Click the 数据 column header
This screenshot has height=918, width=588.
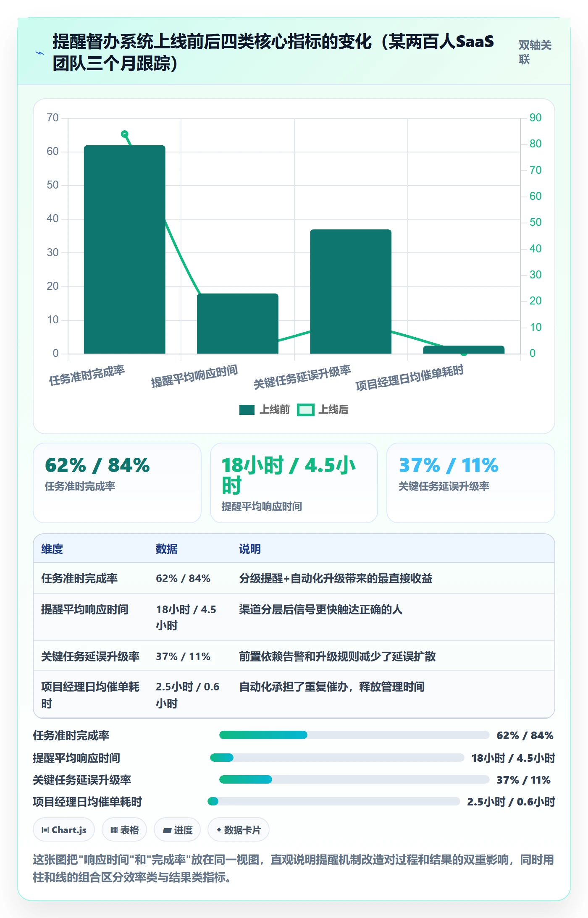click(x=167, y=549)
